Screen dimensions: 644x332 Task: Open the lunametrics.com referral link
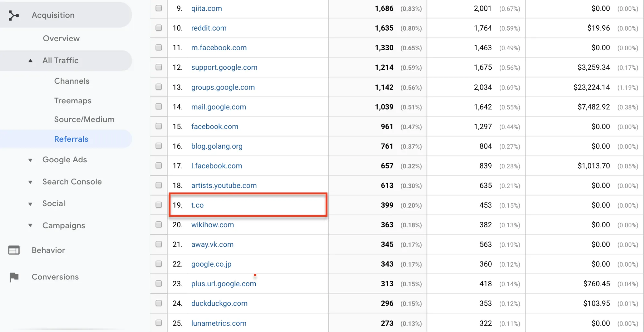219,323
